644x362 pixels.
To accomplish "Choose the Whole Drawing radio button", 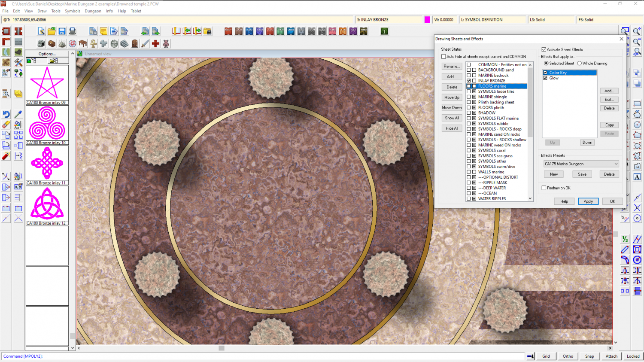I will (579, 63).
